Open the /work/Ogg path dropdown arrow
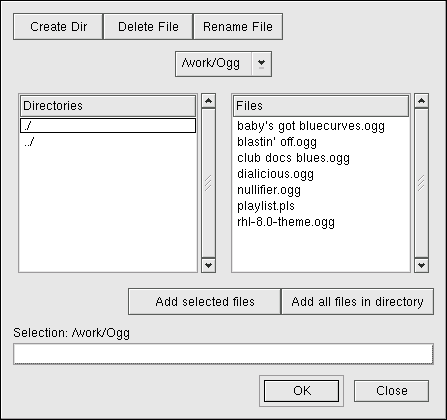This screenshot has width=447, height=420. (261, 64)
